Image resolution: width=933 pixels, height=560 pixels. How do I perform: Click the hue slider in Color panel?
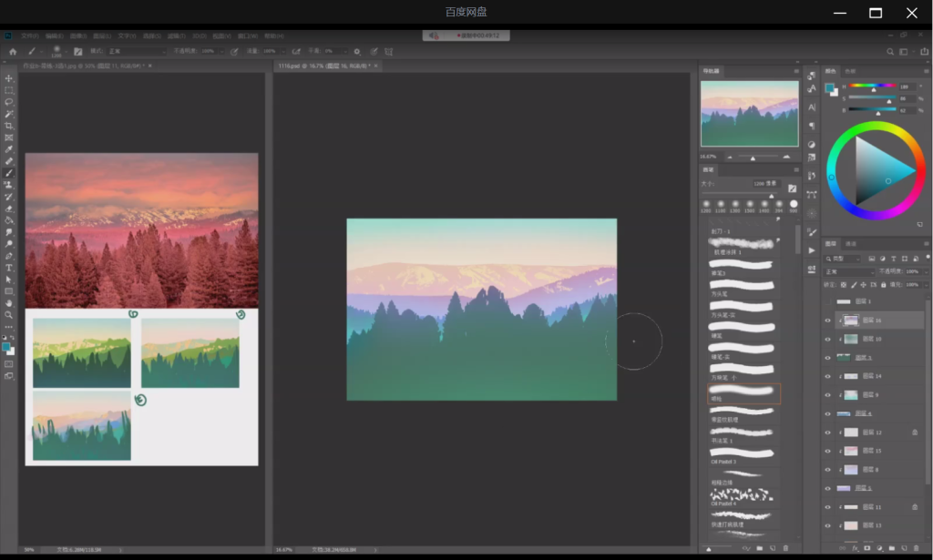pos(873,87)
